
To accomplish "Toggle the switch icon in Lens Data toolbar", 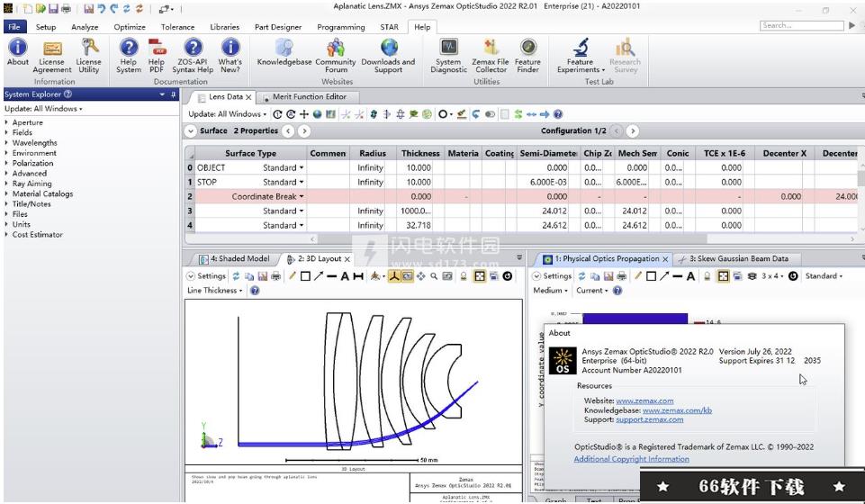I will pos(490,114).
